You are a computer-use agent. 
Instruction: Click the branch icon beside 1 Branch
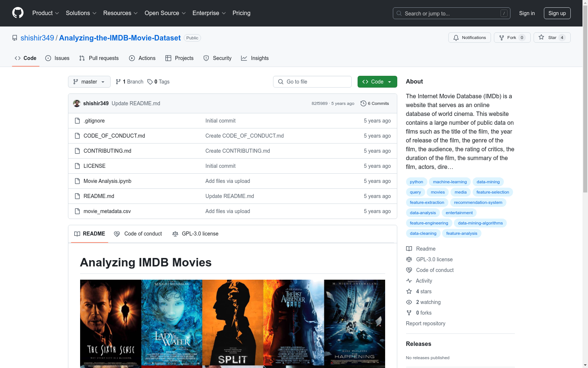pos(118,82)
